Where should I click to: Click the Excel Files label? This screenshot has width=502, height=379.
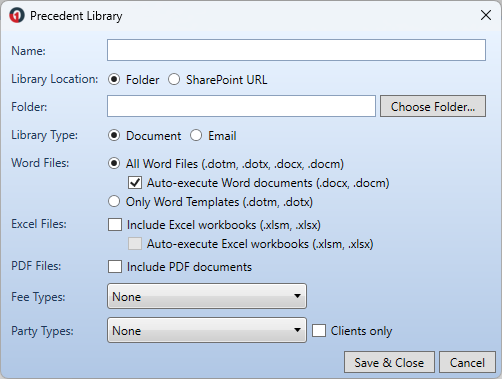39,224
